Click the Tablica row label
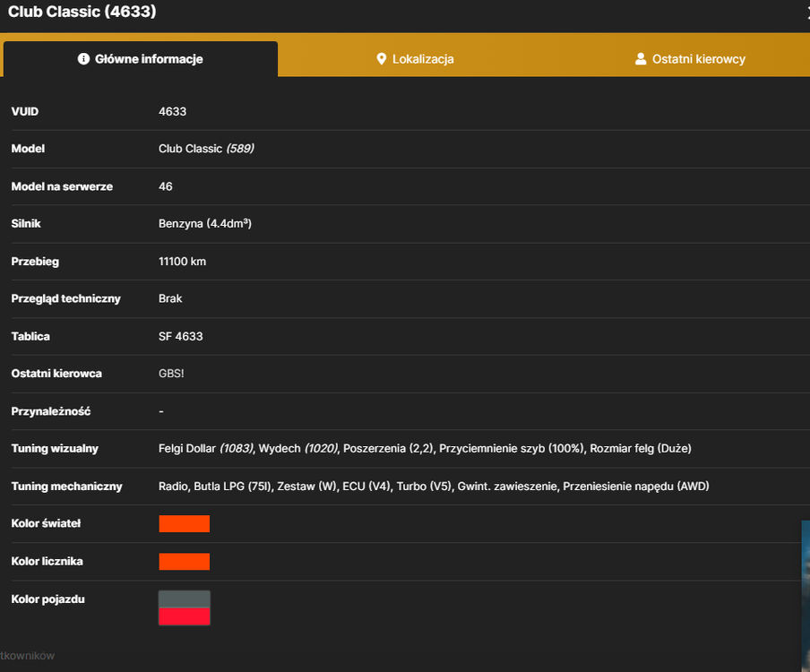Image resolution: width=810 pixels, height=672 pixels. 30,336
